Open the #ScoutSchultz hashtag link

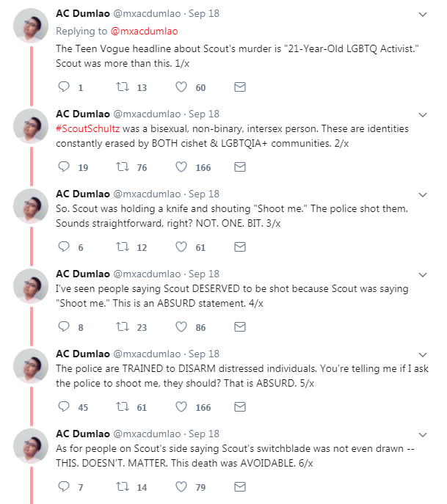pyautogui.click(x=88, y=128)
